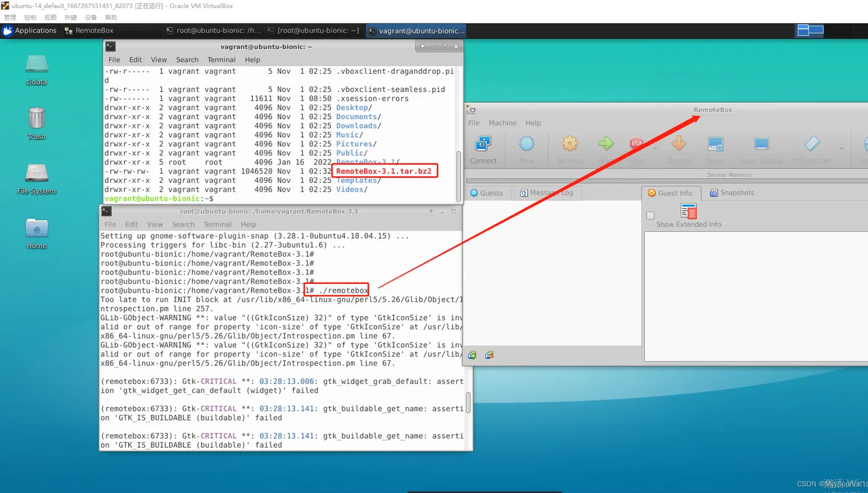Toggle the Show Extended Info checkbox
Screen dimensions: 868x493
(x=650, y=216)
